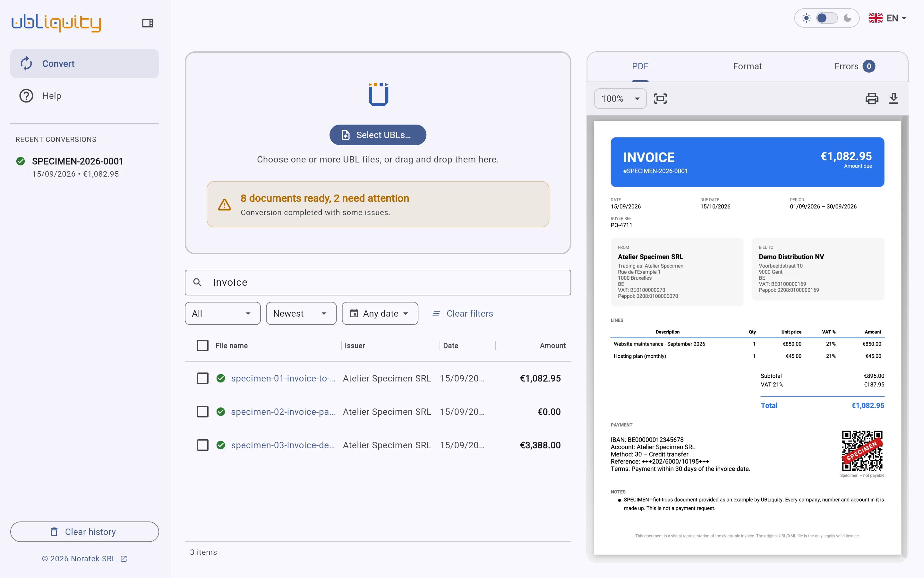Open the Help page
The width and height of the screenshot is (924, 578).
tap(84, 96)
